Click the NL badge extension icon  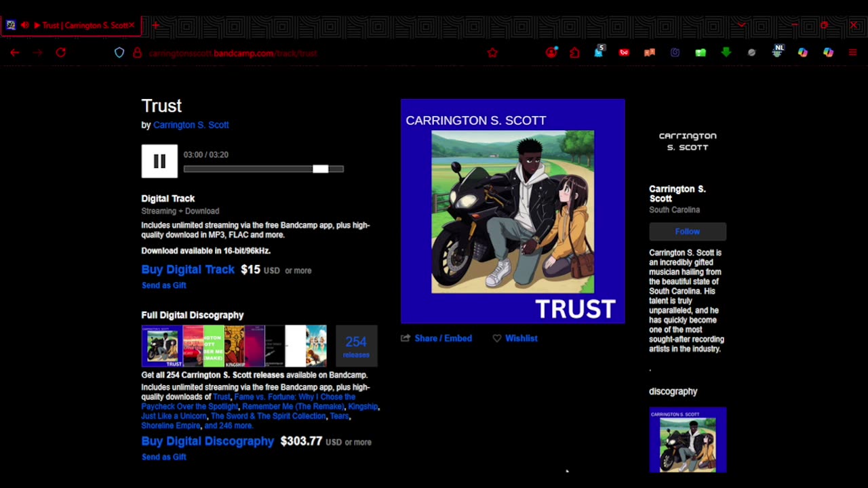[x=778, y=52]
